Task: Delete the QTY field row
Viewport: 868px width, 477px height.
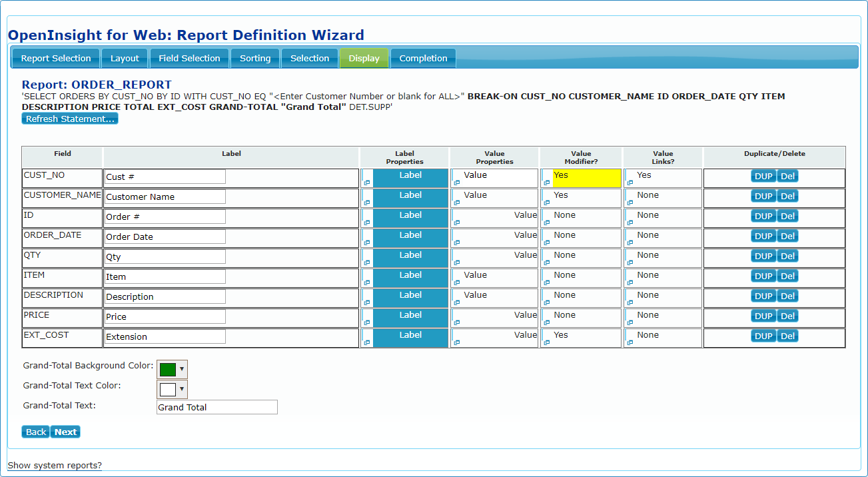Action: click(787, 256)
